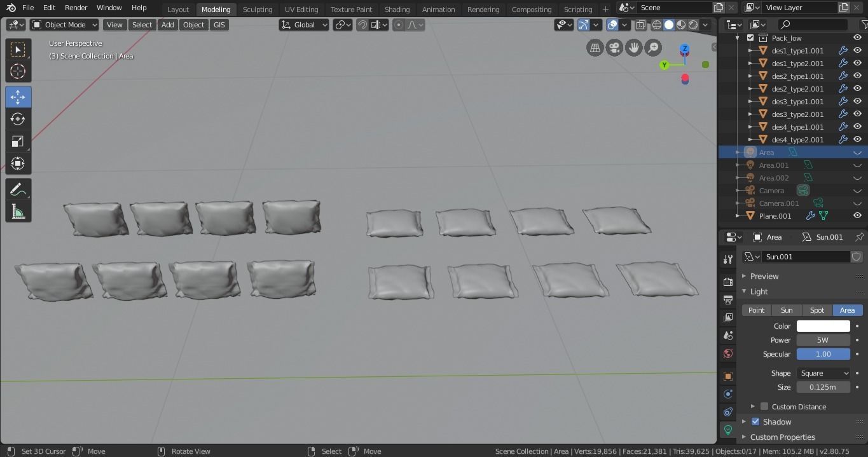Click the GIS header button
Screen dimensions: 868x457
point(219,25)
